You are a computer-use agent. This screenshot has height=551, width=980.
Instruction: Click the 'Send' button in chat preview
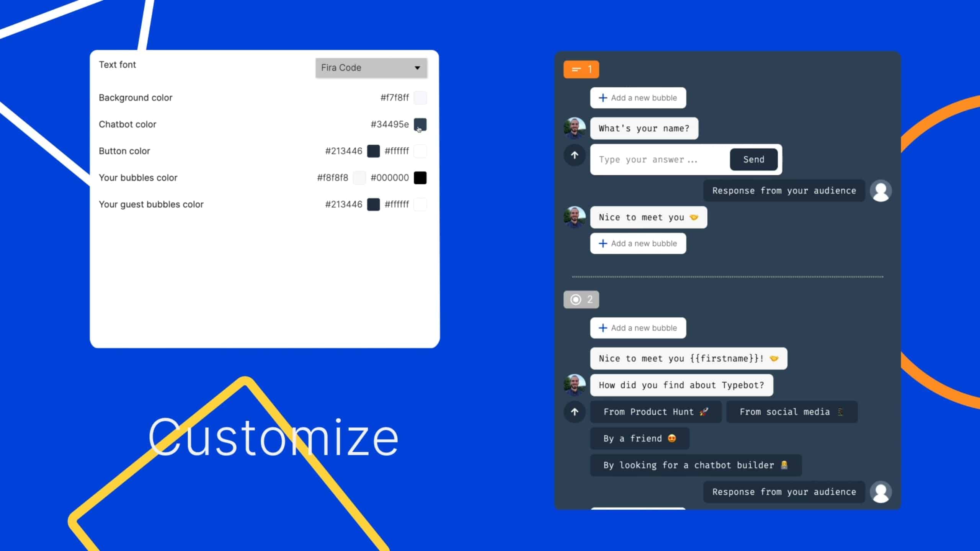tap(754, 160)
